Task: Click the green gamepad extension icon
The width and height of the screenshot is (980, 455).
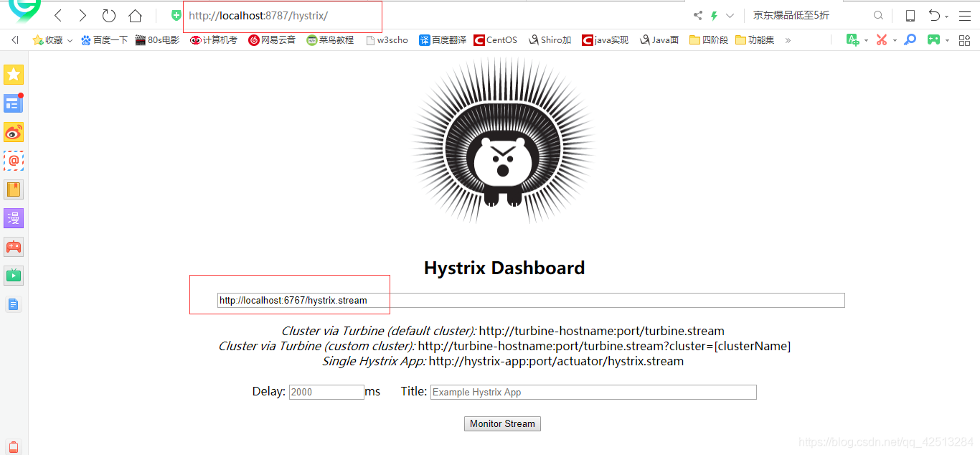Action: tap(933, 40)
